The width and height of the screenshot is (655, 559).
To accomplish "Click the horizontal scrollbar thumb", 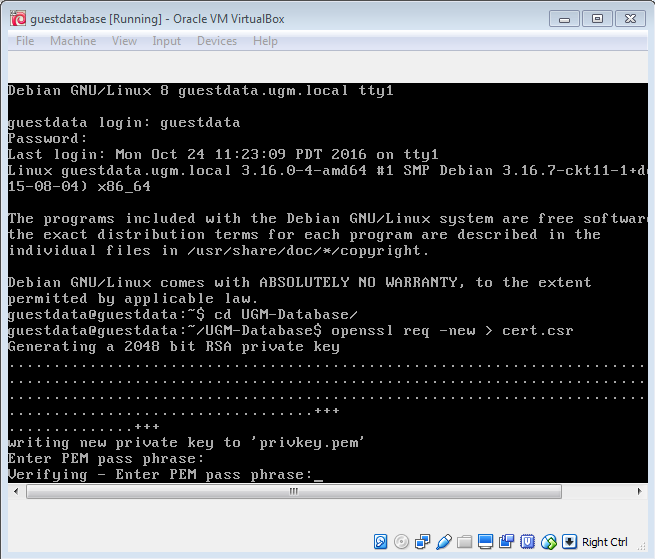I will click(x=295, y=492).
